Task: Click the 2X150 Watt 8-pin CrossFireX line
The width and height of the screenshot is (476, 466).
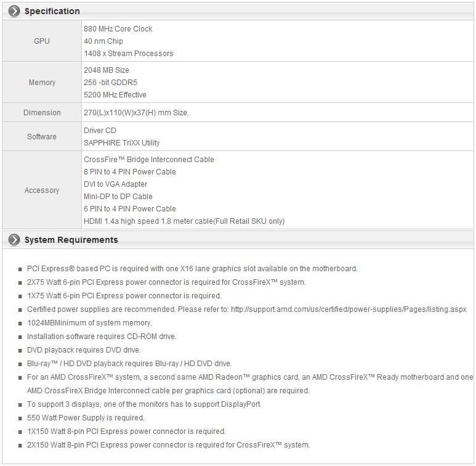Action: click(169, 445)
